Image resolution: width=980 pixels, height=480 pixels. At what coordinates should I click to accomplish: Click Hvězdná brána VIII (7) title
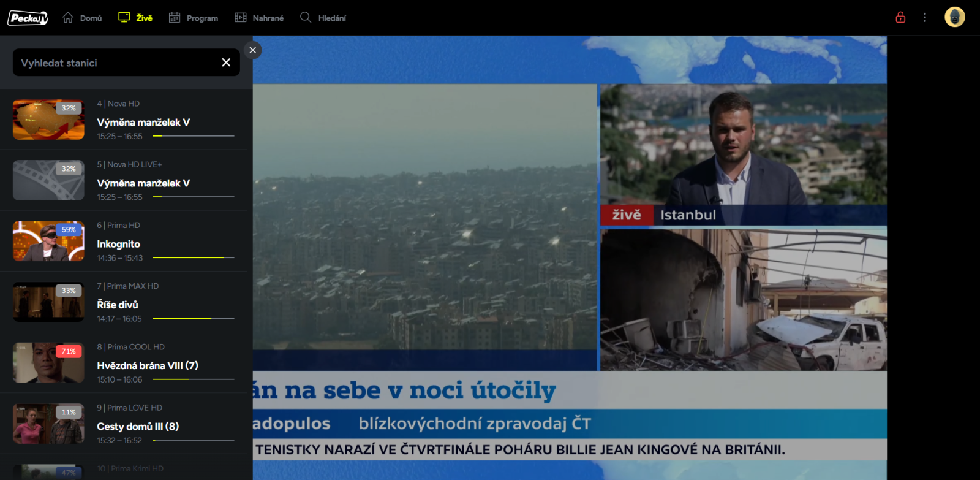pyautogui.click(x=148, y=365)
